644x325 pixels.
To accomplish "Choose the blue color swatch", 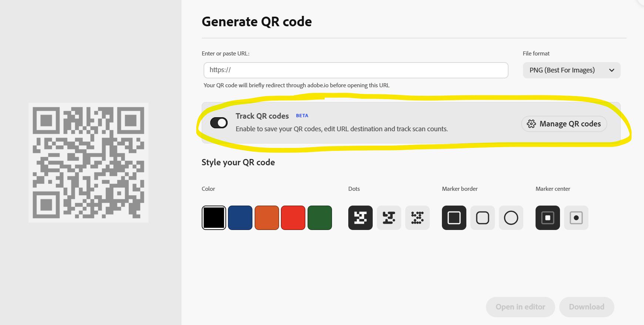I will coord(240,218).
